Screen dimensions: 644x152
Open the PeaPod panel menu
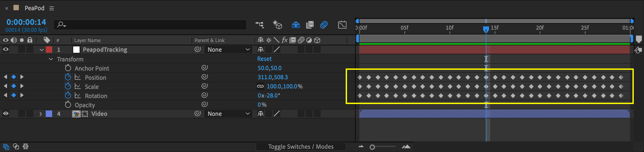click(52, 8)
